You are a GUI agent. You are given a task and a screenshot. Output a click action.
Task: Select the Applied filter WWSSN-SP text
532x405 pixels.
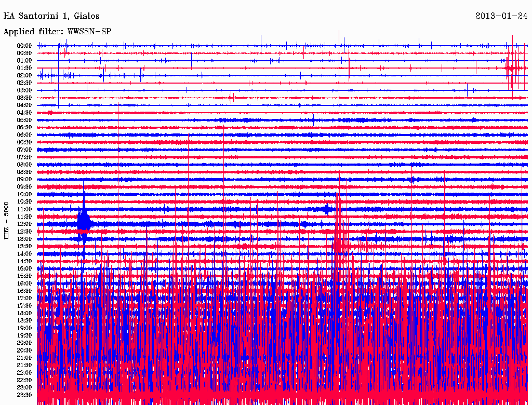point(57,32)
